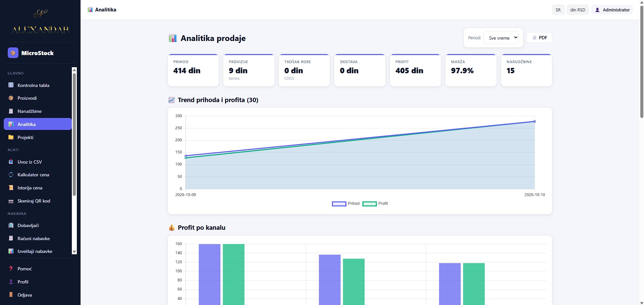The height and width of the screenshot is (305, 644).
Task: Toggle the Prihod series in chart legend
Action: [346, 204]
